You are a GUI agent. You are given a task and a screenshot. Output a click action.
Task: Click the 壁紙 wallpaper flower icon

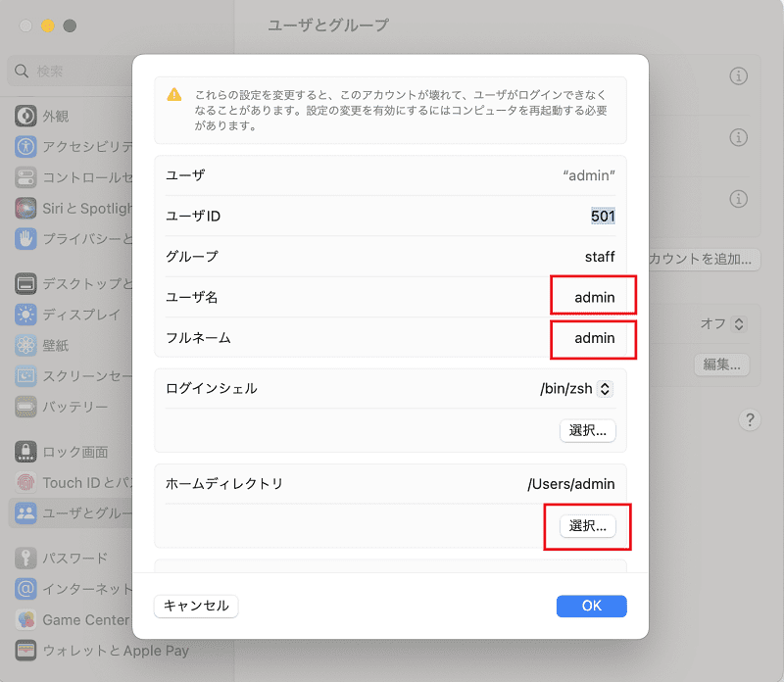pyautogui.click(x=25, y=345)
